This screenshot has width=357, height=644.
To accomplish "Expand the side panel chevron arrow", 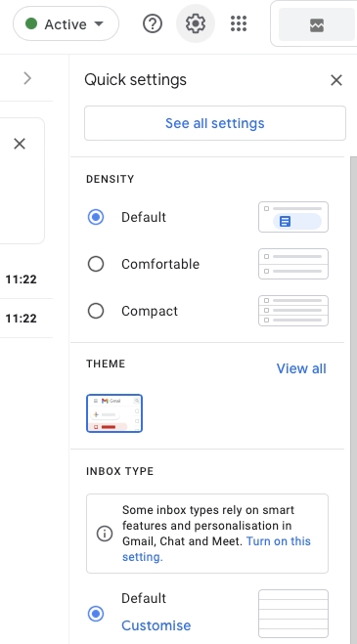I will (x=27, y=78).
